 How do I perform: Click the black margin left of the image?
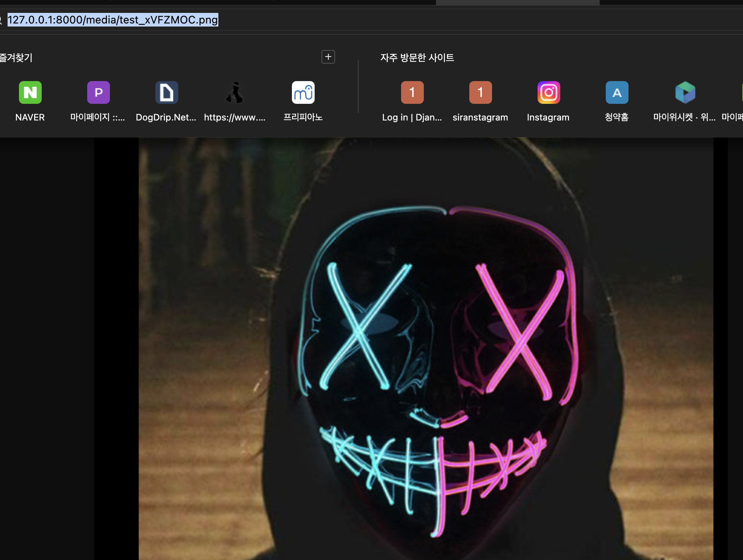tap(116, 341)
